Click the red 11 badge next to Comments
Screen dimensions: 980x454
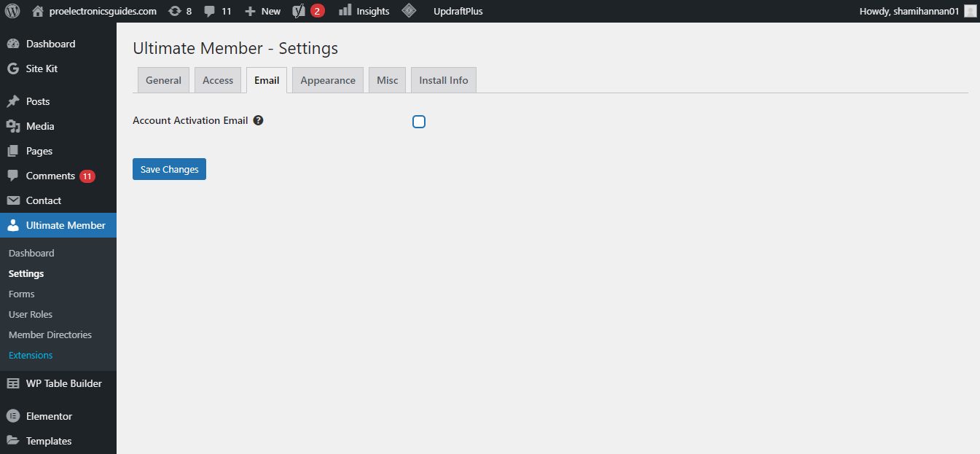click(87, 176)
